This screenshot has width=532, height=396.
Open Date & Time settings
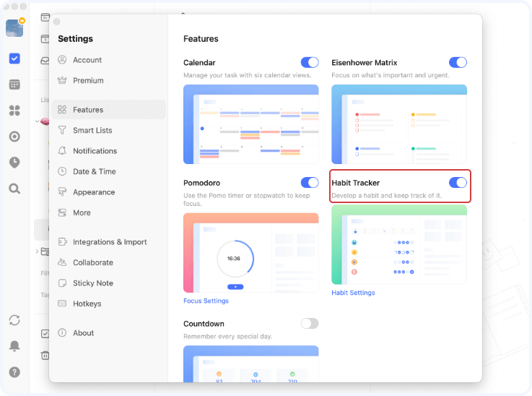pyautogui.click(x=108, y=171)
